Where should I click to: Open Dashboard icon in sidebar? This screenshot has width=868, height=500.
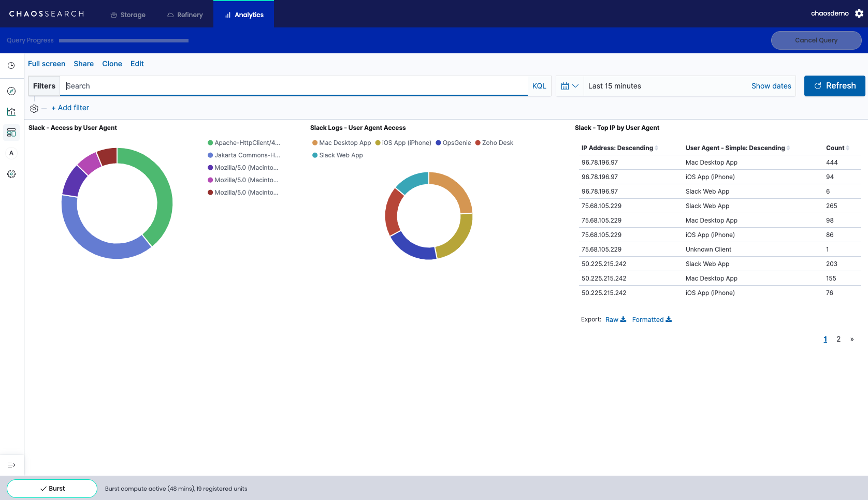(x=11, y=133)
